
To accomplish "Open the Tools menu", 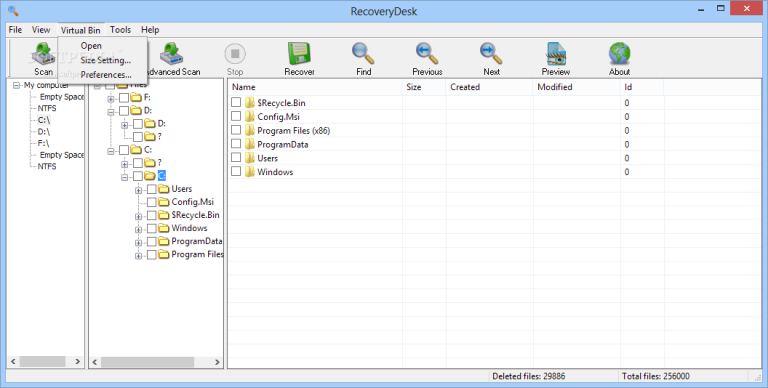I will coord(120,30).
